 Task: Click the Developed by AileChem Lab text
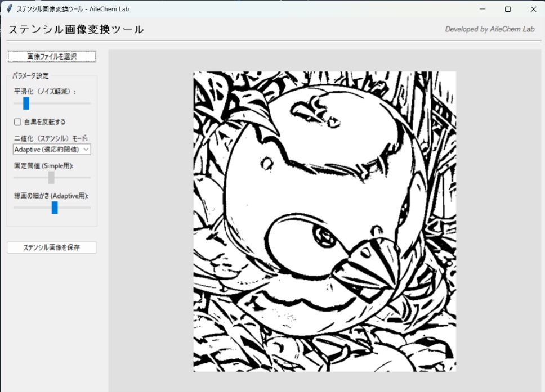[x=490, y=29]
